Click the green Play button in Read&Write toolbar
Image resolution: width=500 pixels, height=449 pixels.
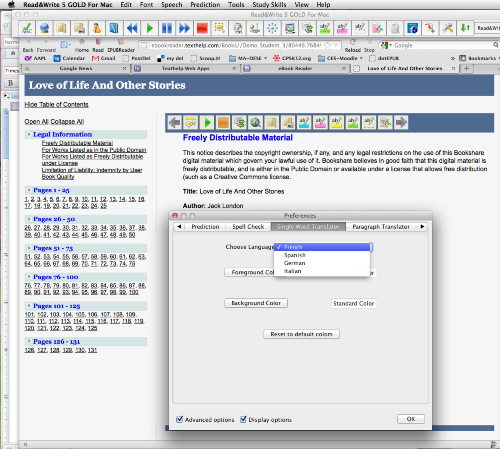[149, 28]
